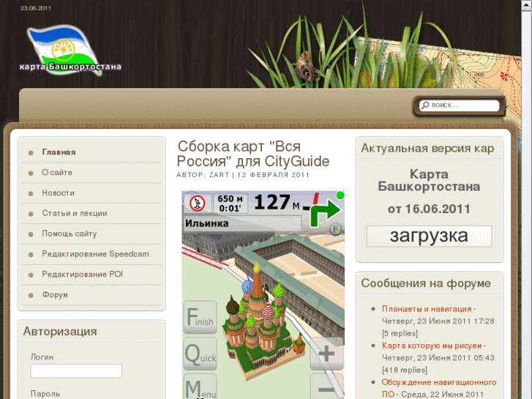This screenshot has height=399, width=532.
Task: Click the загрузка download button
Action: (429, 236)
